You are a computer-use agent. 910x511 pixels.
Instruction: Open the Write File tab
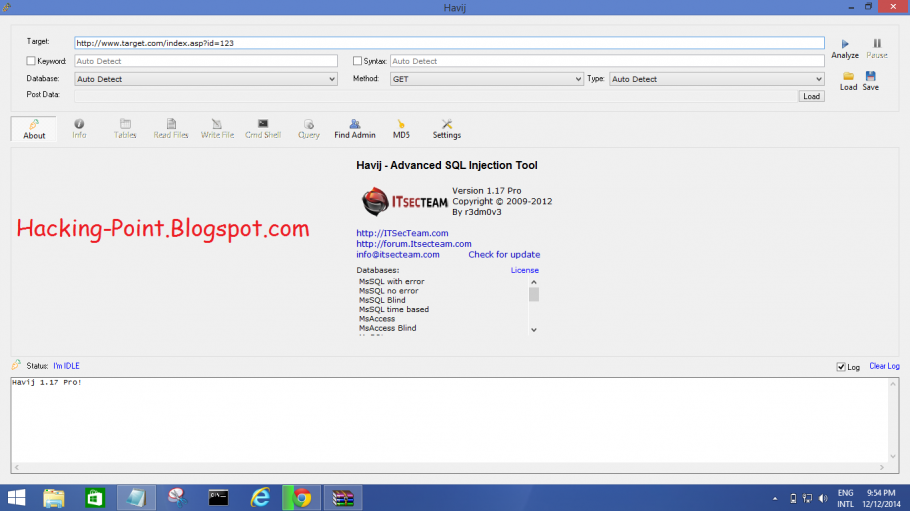coord(217,129)
